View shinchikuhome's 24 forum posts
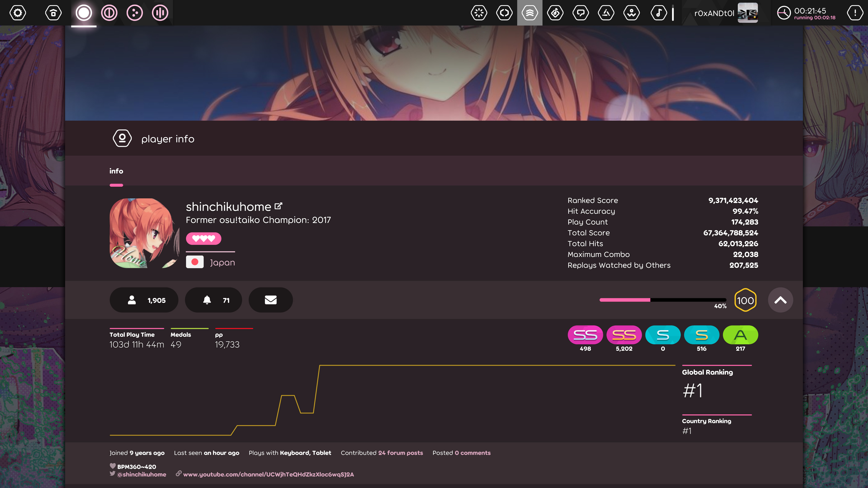 400,453
